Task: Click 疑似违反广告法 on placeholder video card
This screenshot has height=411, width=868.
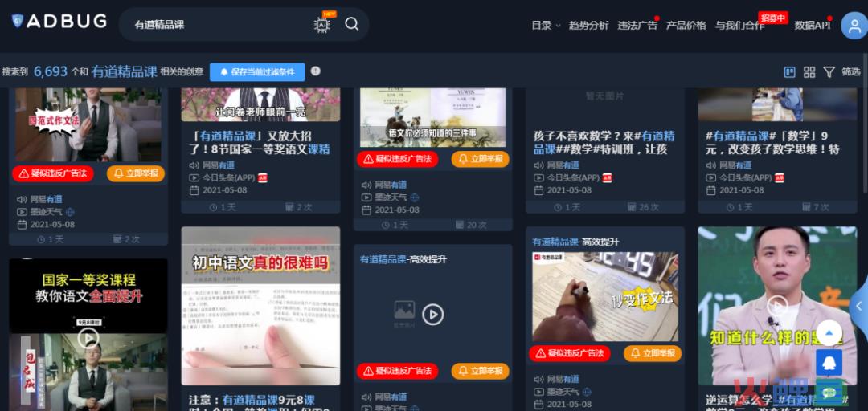Action: click(x=398, y=371)
